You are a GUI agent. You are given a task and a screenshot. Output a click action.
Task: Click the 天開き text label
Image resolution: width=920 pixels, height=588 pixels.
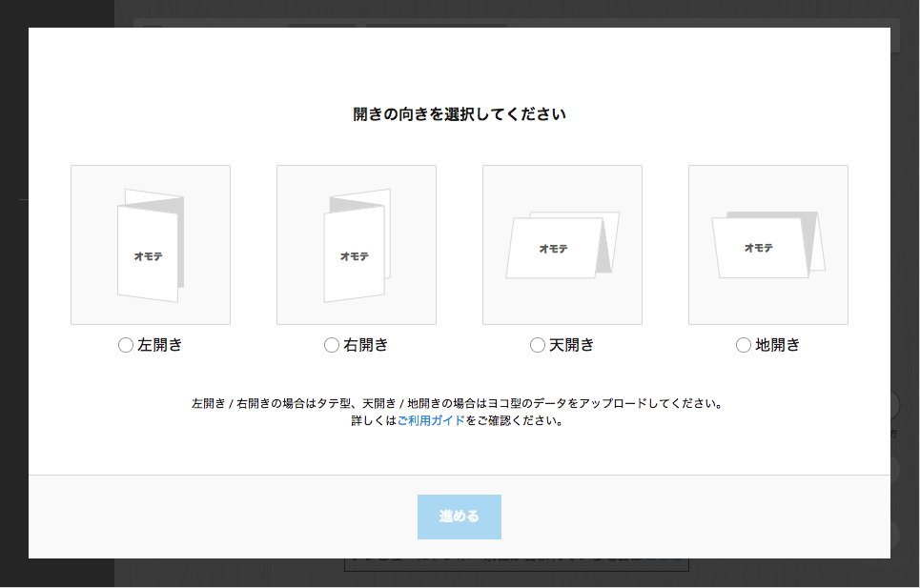(572, 345)
